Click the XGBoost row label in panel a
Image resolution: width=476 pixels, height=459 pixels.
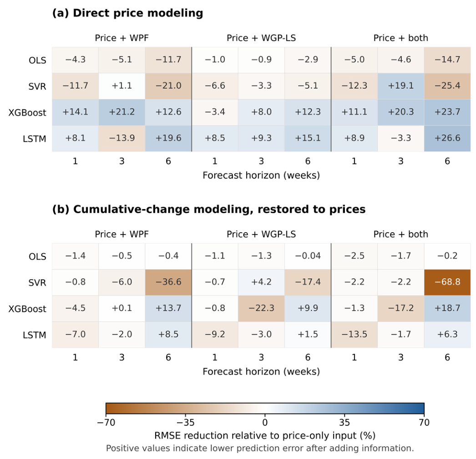[x=27, y=112]
